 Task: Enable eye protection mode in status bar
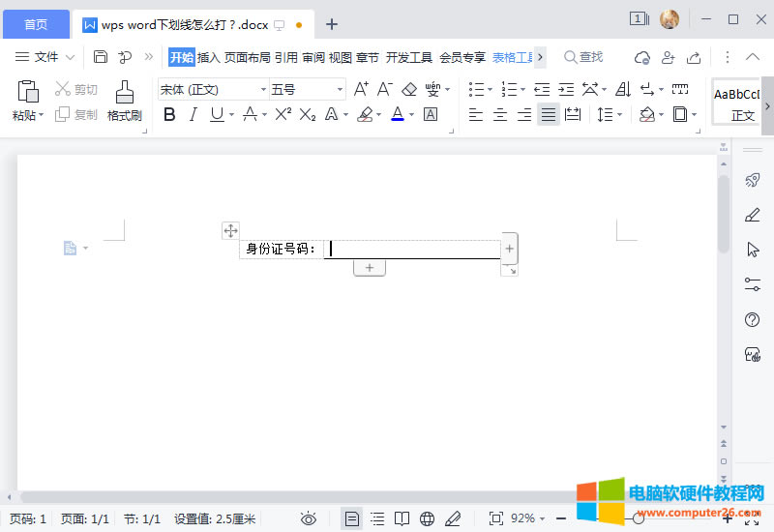[309, 519]
